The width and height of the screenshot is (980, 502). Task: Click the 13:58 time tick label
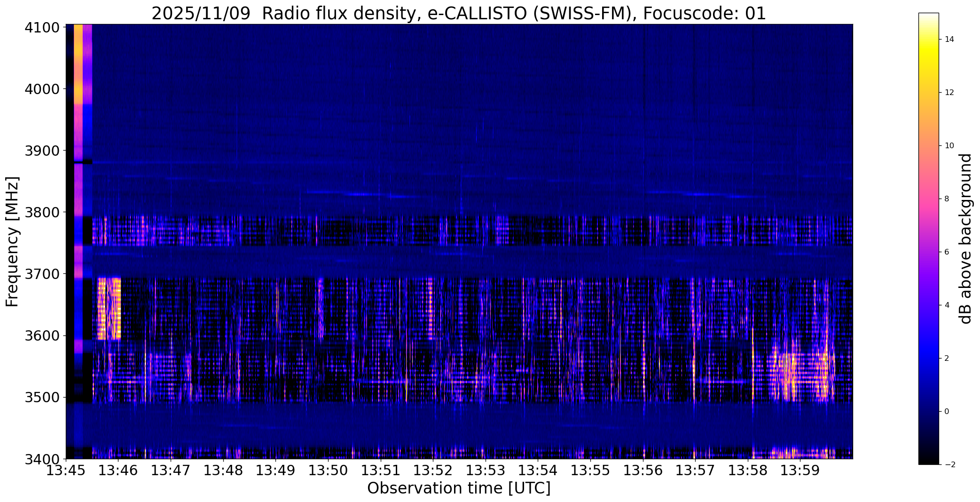[748, 470]
